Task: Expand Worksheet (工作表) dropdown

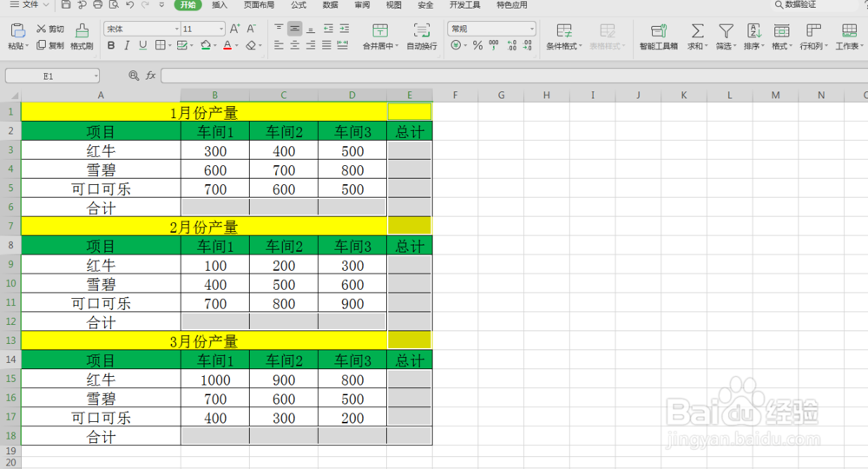Action: click(862, 46)
